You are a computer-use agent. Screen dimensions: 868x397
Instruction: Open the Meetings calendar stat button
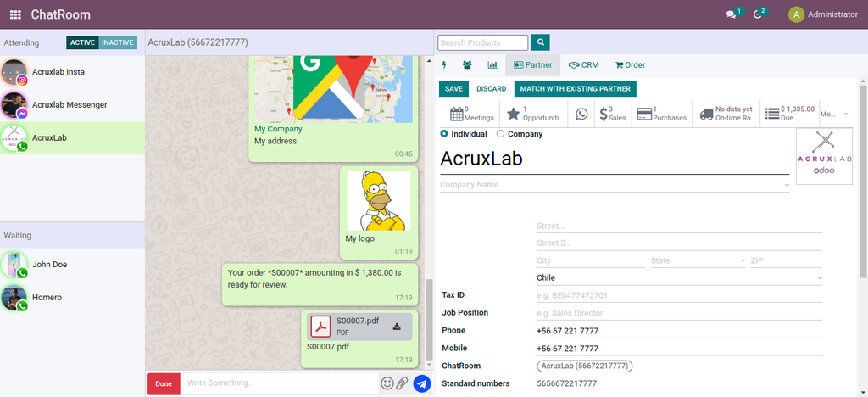(471, 114)
